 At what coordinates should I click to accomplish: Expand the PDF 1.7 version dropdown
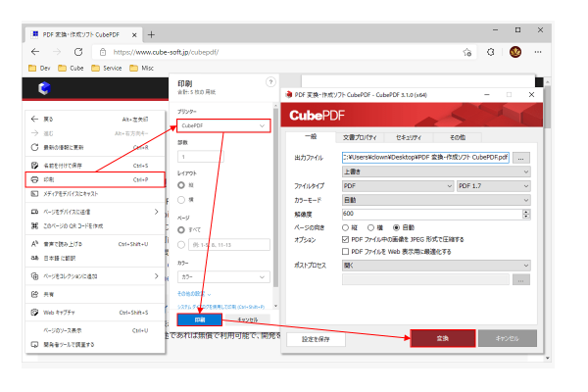[x=494, y=184]
